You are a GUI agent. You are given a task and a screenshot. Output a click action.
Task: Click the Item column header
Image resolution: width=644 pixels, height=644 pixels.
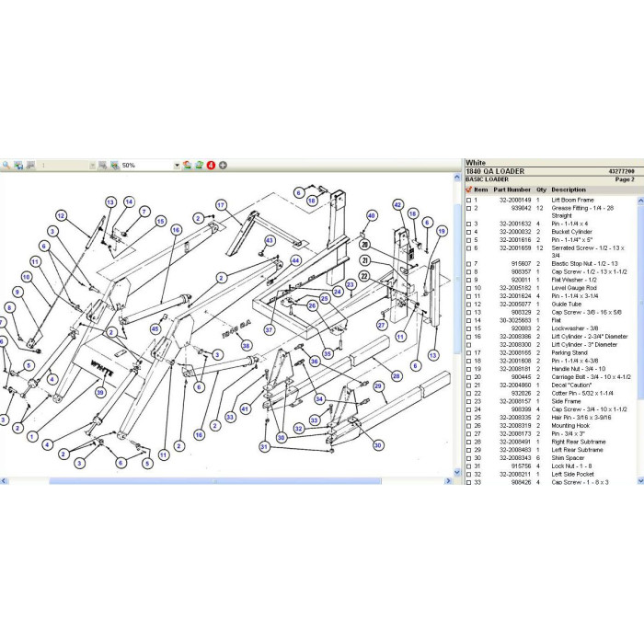pyautogui.click(x=480, y=190)
